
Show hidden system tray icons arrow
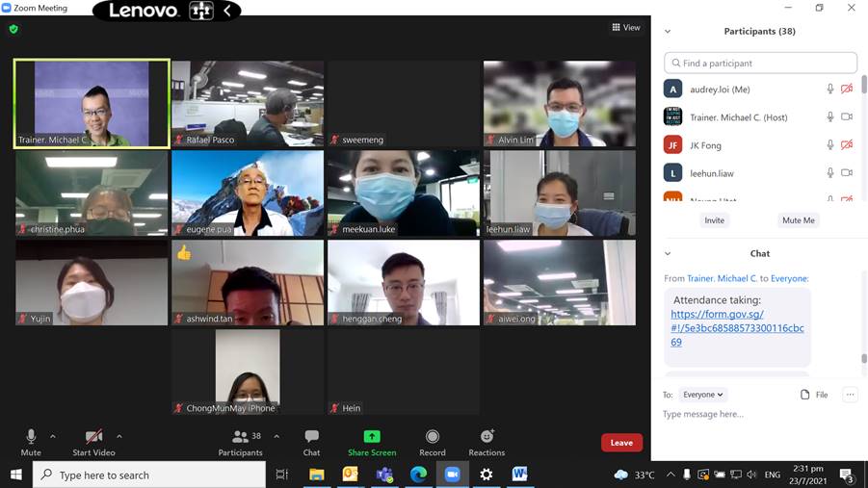pyautogui.click(x=671, y=475)
